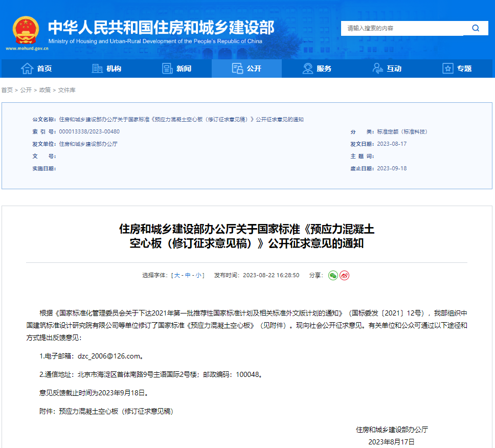Set font size to 中
The height and width of the screenshot is (448, 495).
[188, 275]
